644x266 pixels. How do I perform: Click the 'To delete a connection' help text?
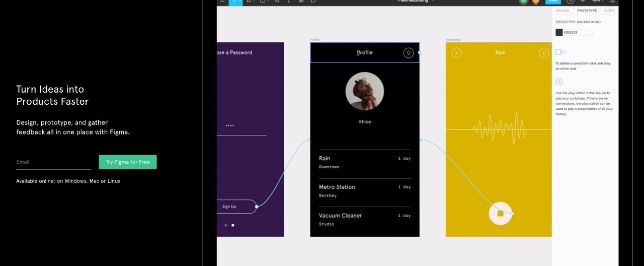(583, 66)
